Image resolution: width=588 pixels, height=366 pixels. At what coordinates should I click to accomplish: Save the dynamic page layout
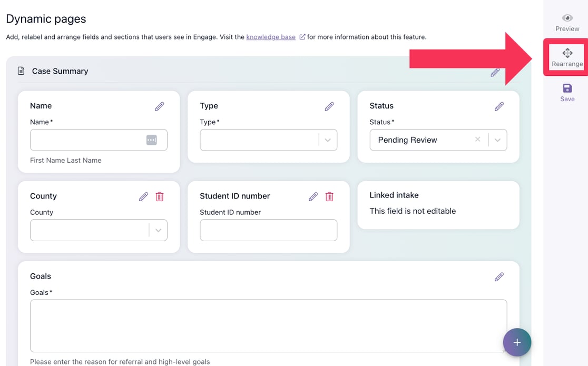click(567, 93)
